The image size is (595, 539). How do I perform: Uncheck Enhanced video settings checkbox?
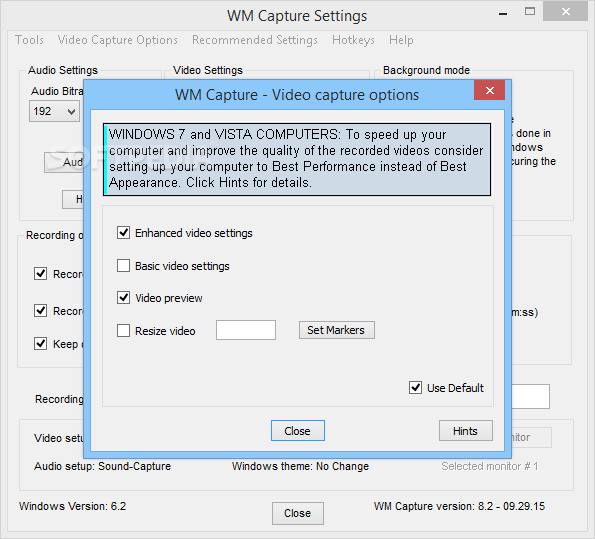point(123,233)
